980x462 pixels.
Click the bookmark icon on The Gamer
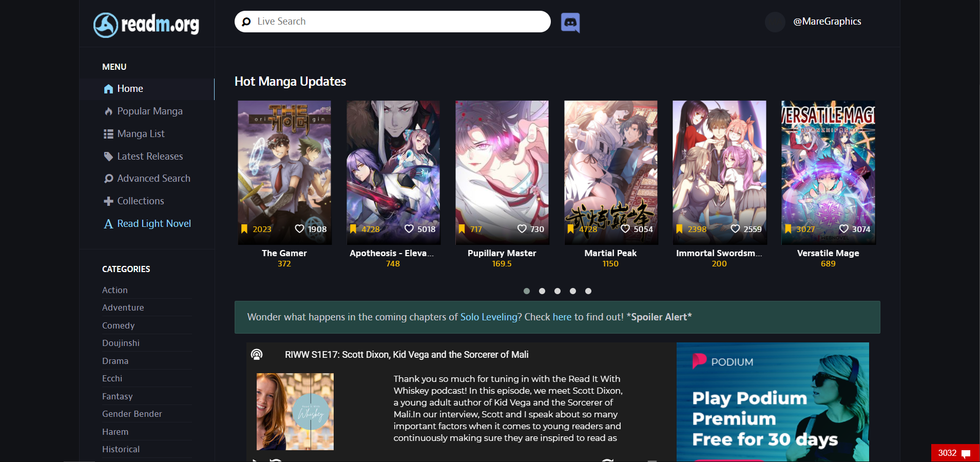pyautogui.click(x=244, y=229)
